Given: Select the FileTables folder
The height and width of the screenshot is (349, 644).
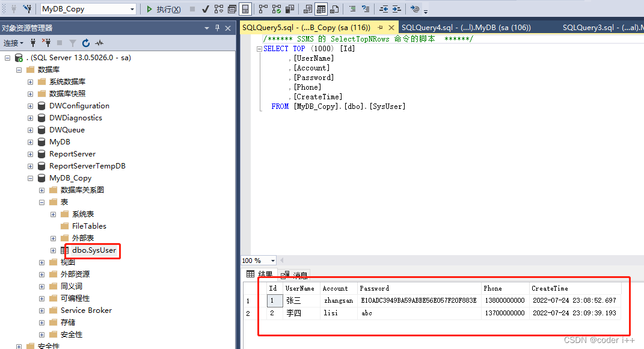Looking at the screenshot, I should tap(89, 226).
